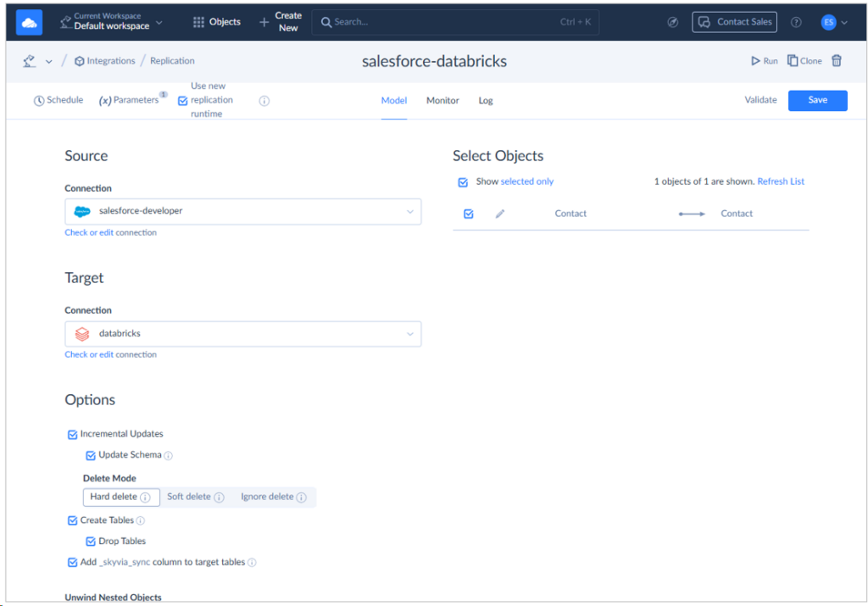Toggle Create Tables checkbox

[x=72, y=520]
